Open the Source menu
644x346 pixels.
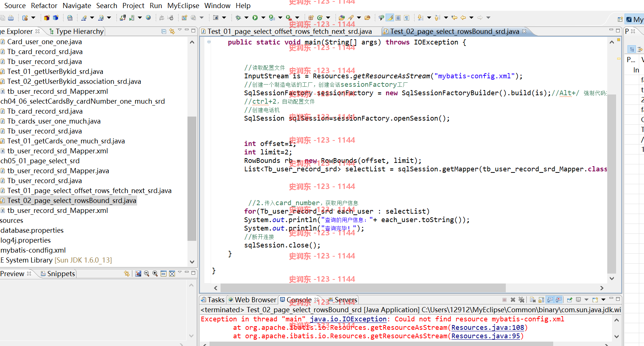pos(15,6)
